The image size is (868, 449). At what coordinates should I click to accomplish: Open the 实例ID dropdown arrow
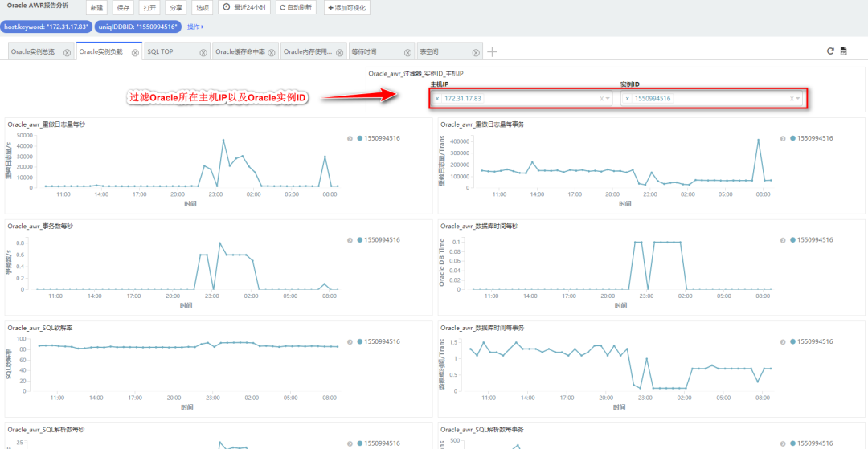(798, 99)
